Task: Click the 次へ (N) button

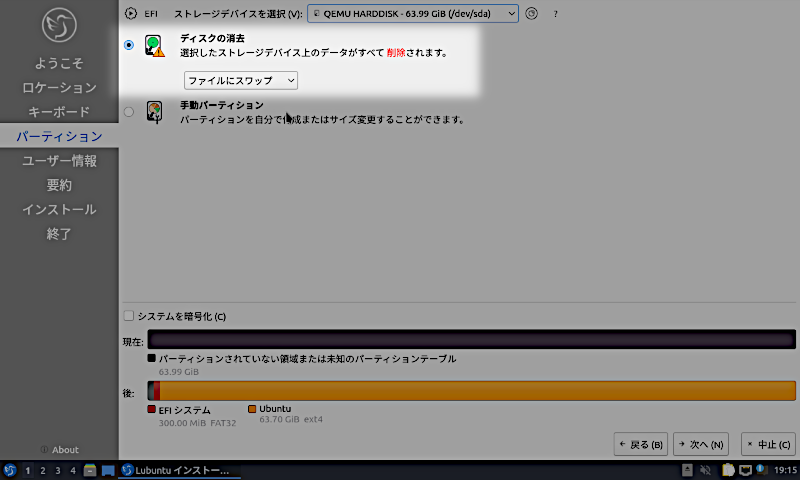Action: pos(701,444)
